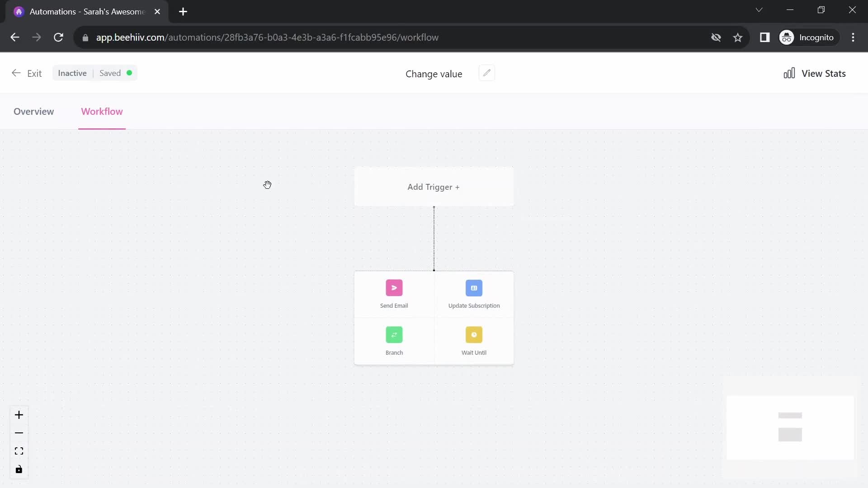Click the Change value dropdown

pyautogui.click(x=434, y=73)
